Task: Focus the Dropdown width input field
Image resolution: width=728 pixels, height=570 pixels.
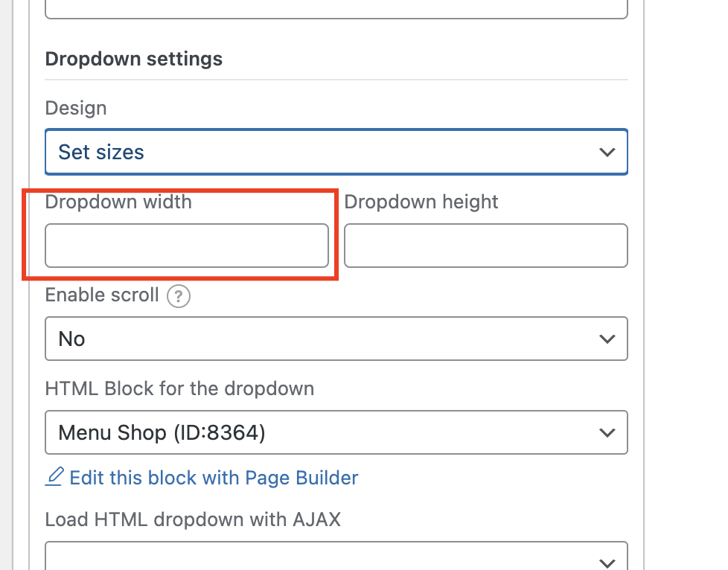Action: tap(187, 246)
